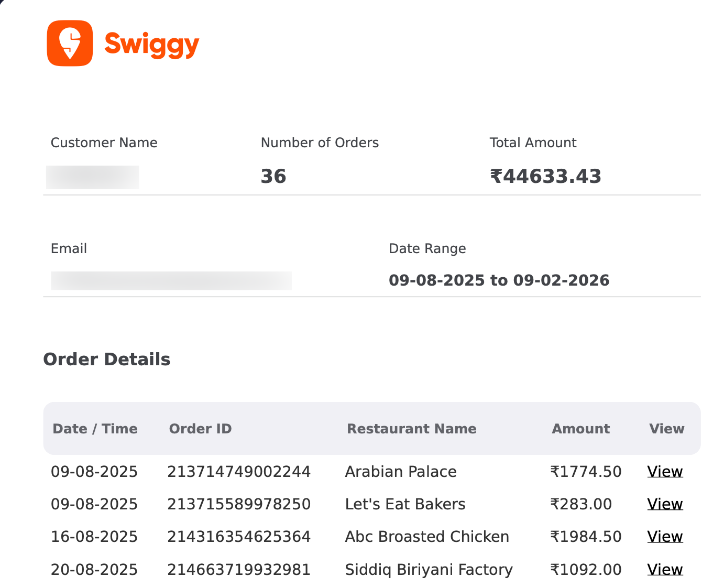Select the Restaurant Name column header

pyautogui.click(x=411, y=428)
